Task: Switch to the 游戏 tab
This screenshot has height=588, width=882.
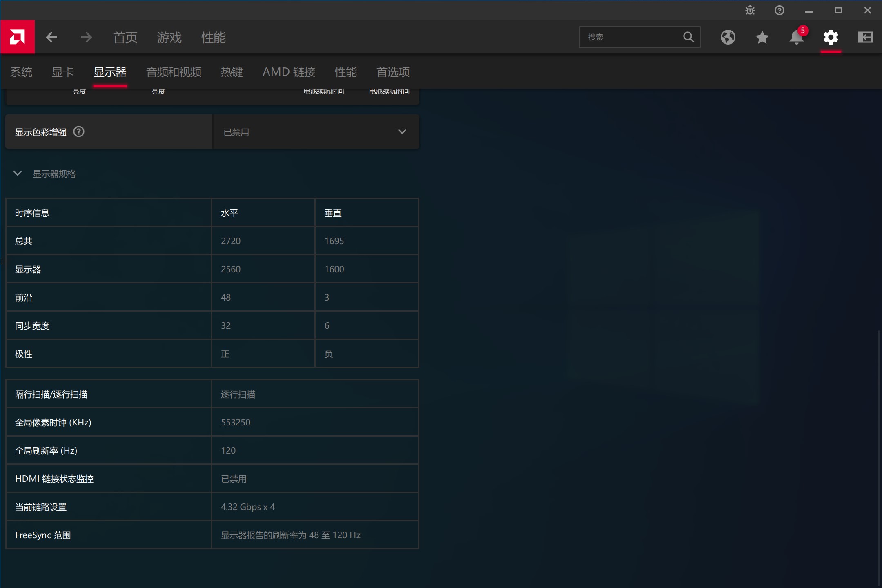Action: point(169,37)
